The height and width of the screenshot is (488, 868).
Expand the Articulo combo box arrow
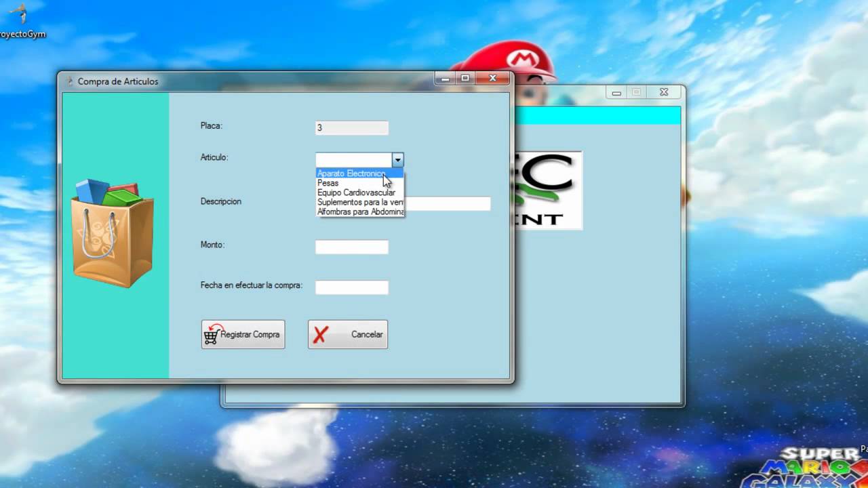coord(397,160)
